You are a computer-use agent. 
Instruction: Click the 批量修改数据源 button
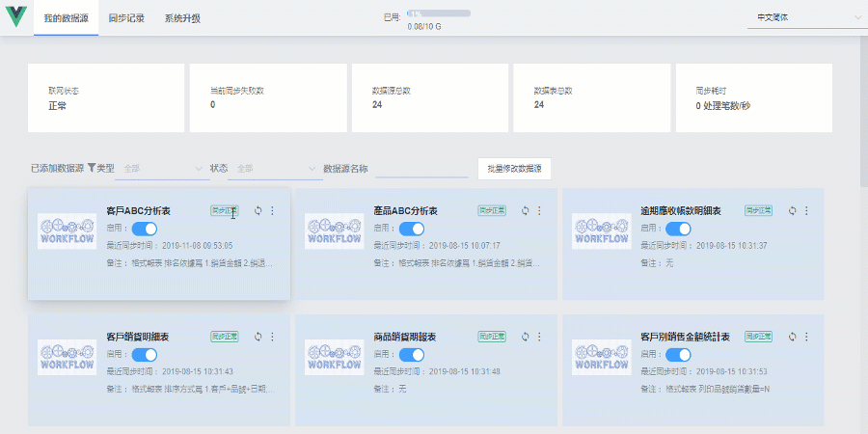[514, 169]
